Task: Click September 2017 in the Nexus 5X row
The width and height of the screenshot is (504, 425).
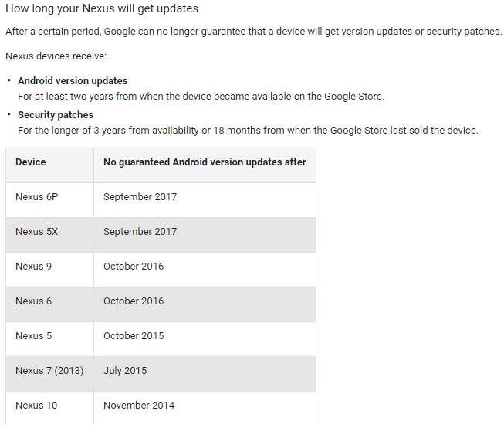Action: (x=140, y=232)
